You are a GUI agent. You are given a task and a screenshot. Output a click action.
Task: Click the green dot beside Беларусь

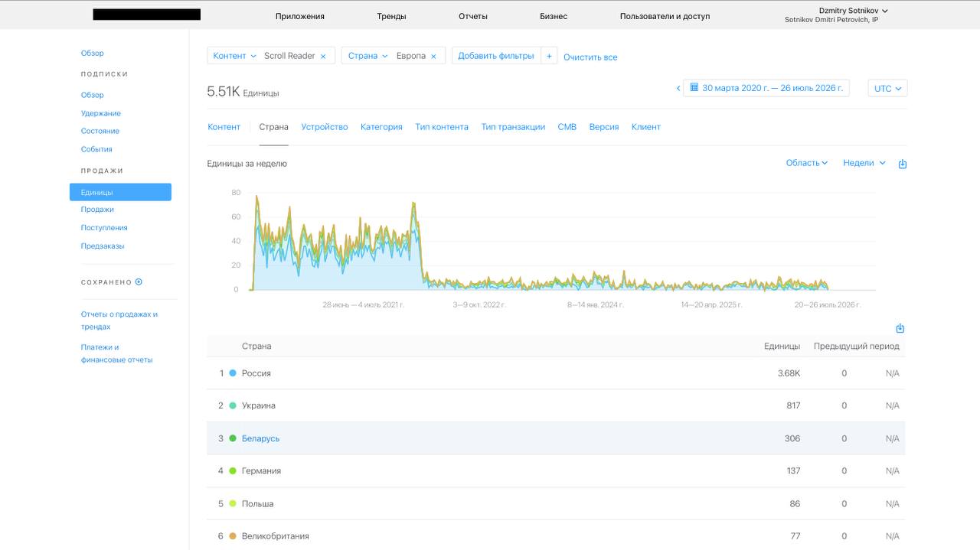click(x=233, y=438)
